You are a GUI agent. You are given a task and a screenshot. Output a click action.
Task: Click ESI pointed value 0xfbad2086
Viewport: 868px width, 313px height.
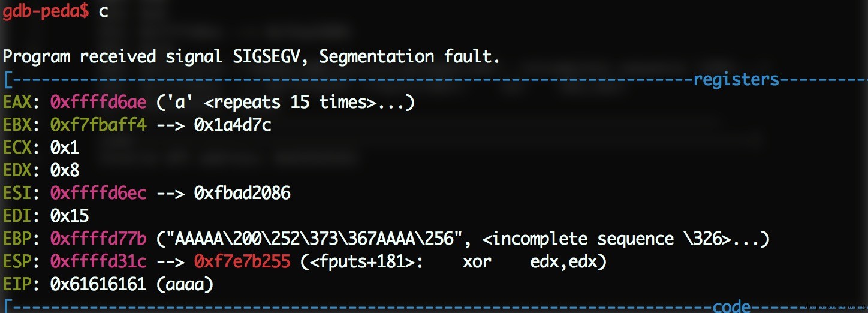242,194
